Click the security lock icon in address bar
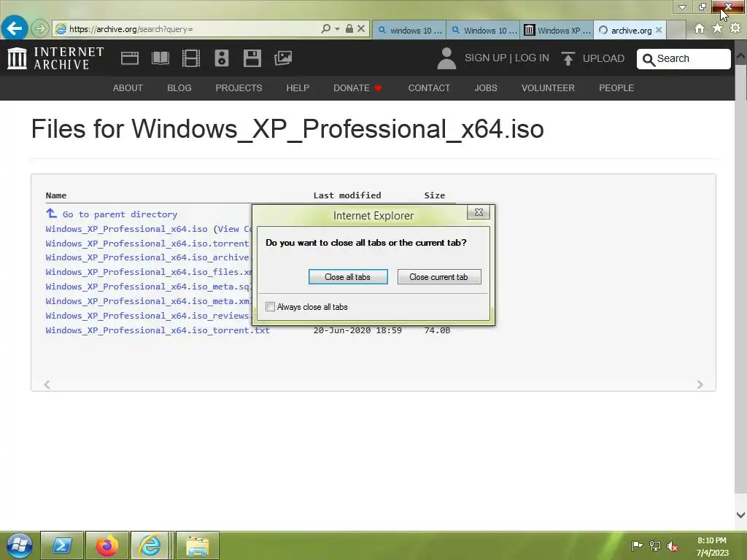 pyautogui.click(x=349, y=28)
